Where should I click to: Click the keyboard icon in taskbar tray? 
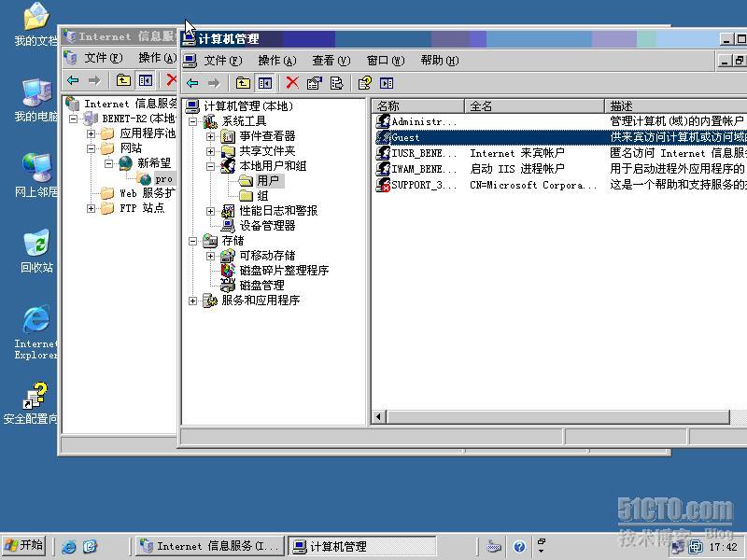[x=494, y=546]
